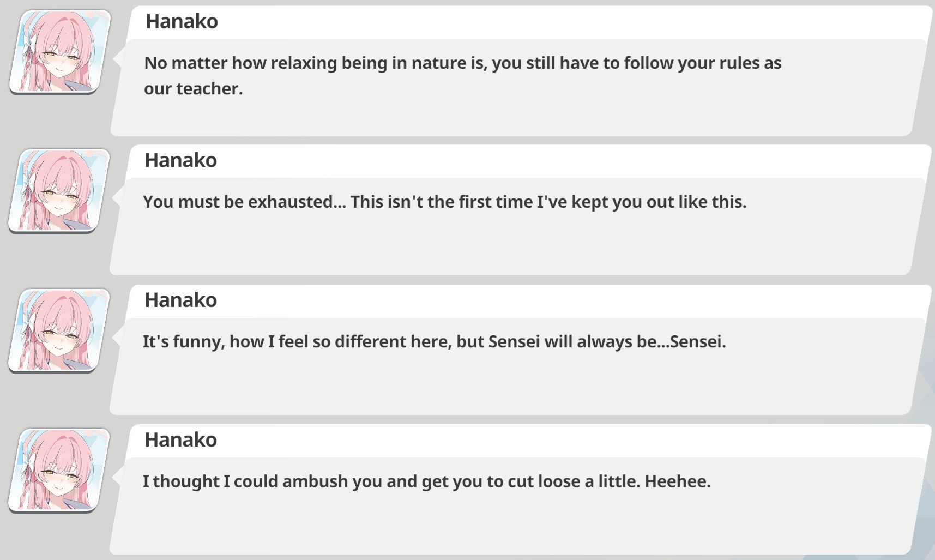Click Hanako's avatar beside the nature message
This screenshot has height=560, width=935.
(x=60, y=52)
